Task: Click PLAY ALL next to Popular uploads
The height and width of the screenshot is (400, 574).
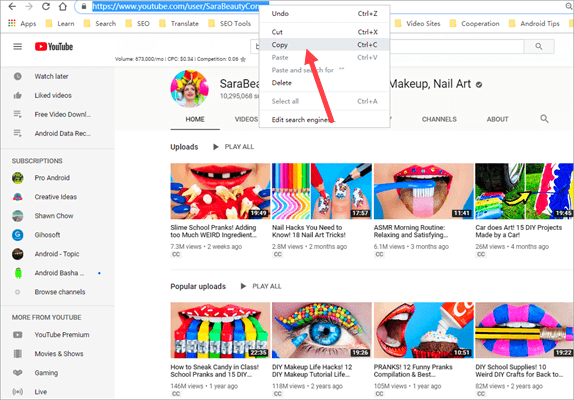Action: pos(261,286)
